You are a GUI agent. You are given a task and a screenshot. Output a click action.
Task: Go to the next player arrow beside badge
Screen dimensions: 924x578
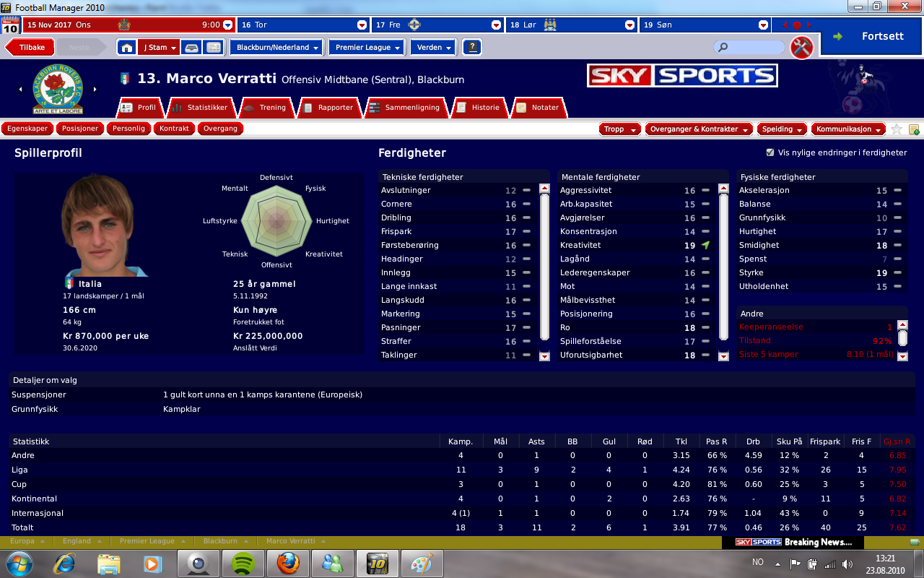click(95, 90)
